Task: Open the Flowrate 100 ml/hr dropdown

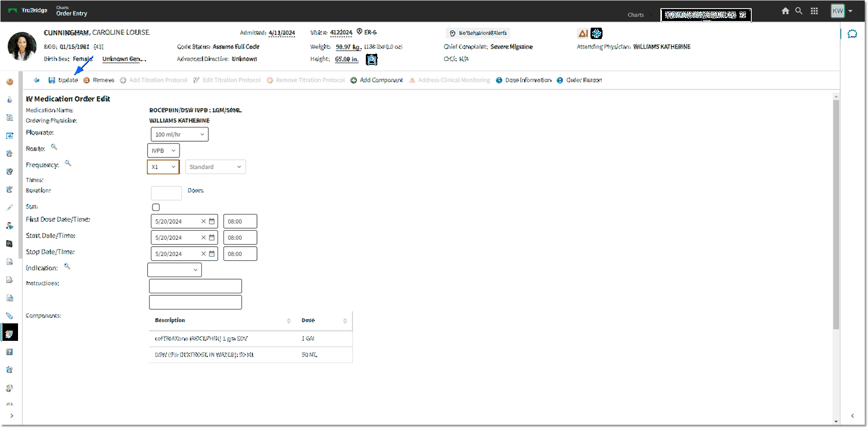Action: point(180,135)
